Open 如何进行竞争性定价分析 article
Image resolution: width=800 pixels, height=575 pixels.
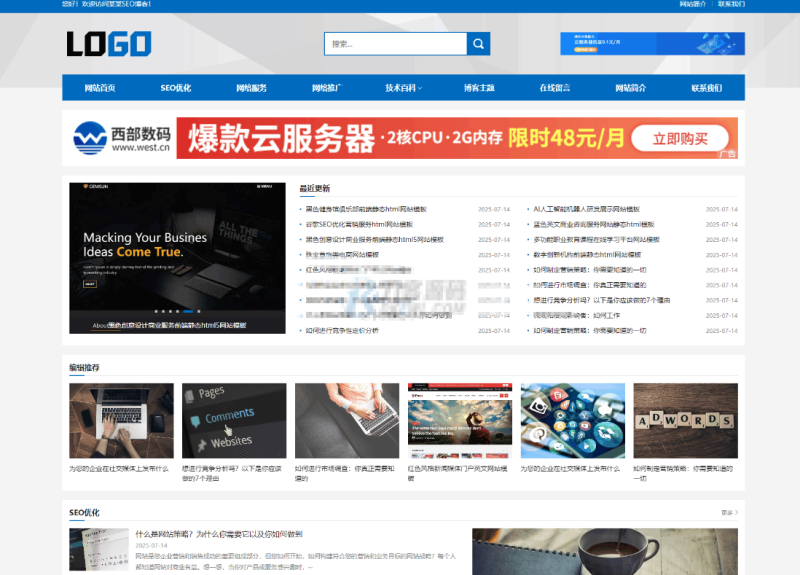pos(342,331)
